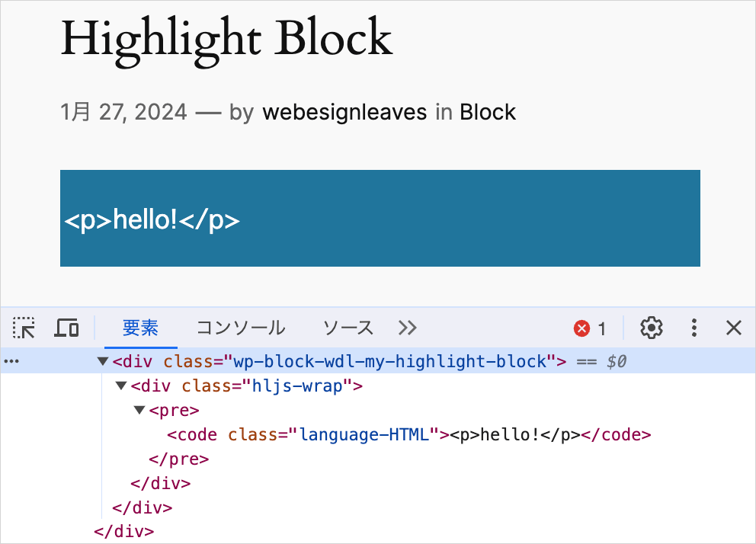Close the DevTools panel
The image size is (756, 544).
click(x=733, y=328)
